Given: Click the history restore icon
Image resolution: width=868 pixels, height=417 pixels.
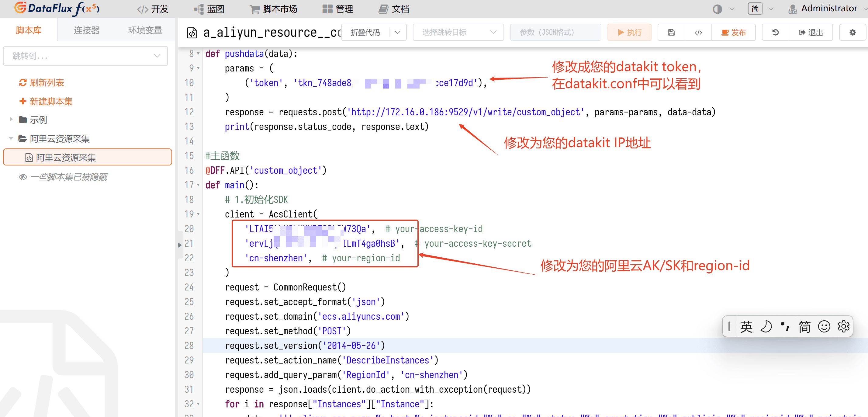Looking at the screenshot, I should pyautogui.click(x=775, y=32).
